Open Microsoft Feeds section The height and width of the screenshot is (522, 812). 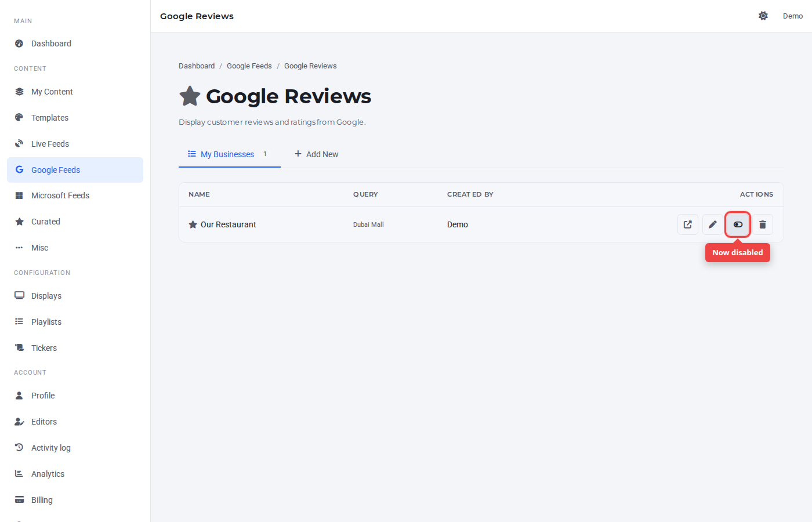75,195
